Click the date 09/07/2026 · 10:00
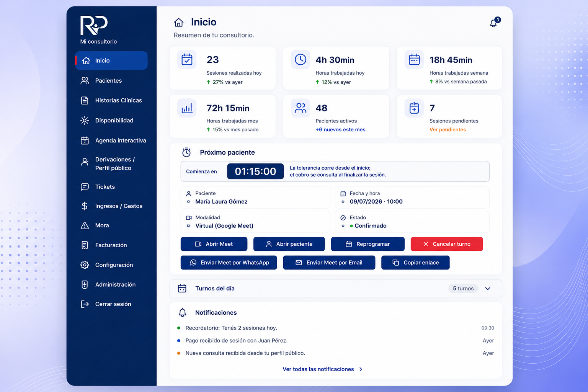 pos(376,202)
